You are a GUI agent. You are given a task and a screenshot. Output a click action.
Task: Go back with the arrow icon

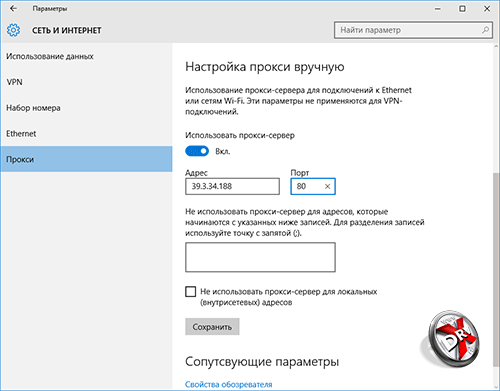[13, 9]
